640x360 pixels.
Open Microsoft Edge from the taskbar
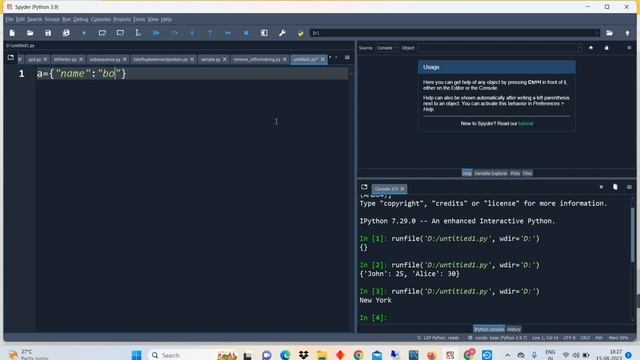285,355
